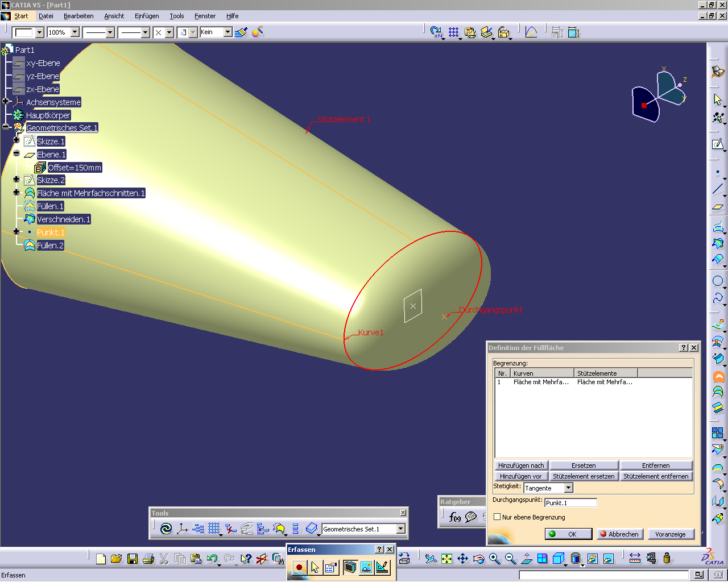This screenshot has width=728, height=582.
Task: Click Durchgangspunkt field containing Punkt.1
Action: pos(571,502)
